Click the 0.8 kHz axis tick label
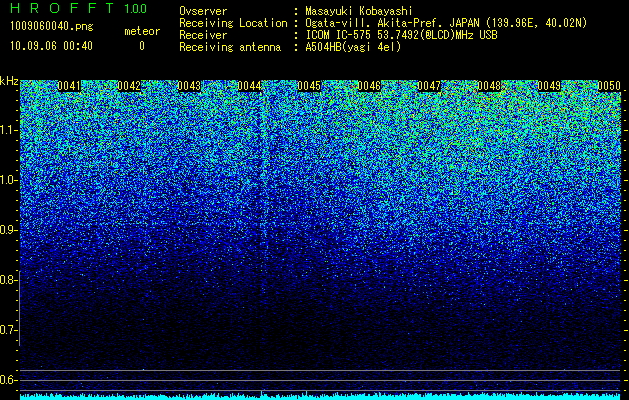The height and width of the screenshot is (400, 629). pos(8,280)
